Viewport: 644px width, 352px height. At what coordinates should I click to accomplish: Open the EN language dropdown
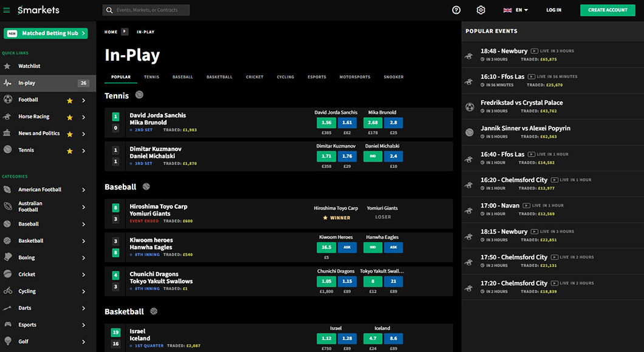516,10
